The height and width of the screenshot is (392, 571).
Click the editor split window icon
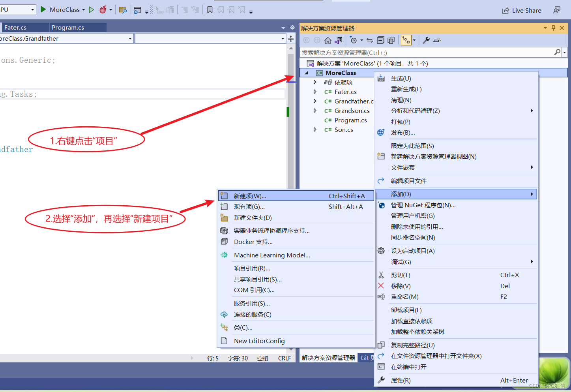pyautogui.click(x=291, y=38)
